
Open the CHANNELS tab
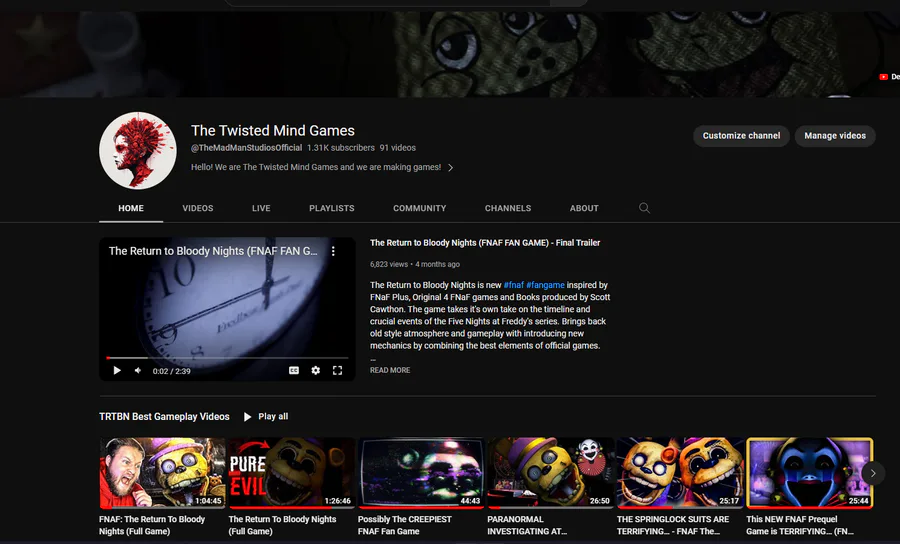pyautogui.click(x=508, y=208)
